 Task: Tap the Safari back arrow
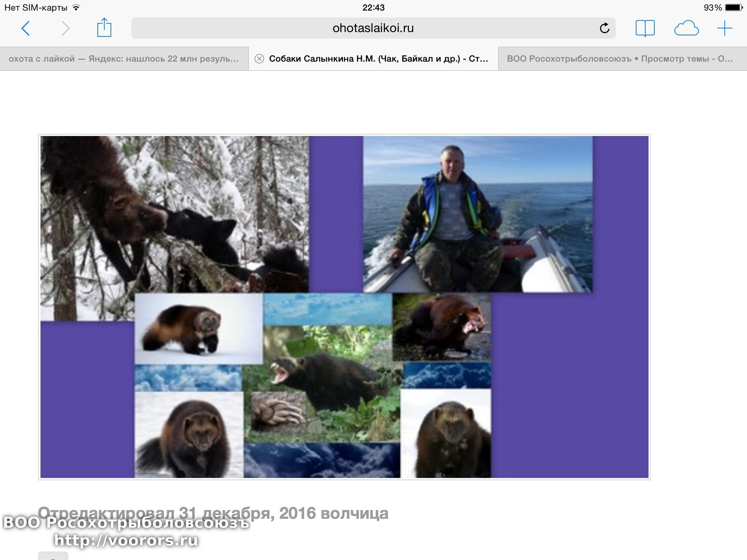pyautogui.click(x=26, y=28)
